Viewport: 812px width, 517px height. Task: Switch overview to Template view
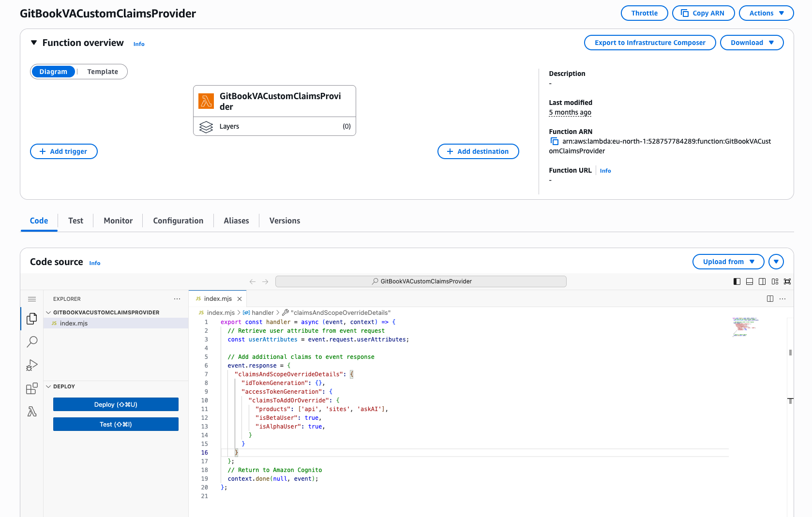(x=103, y=72)
